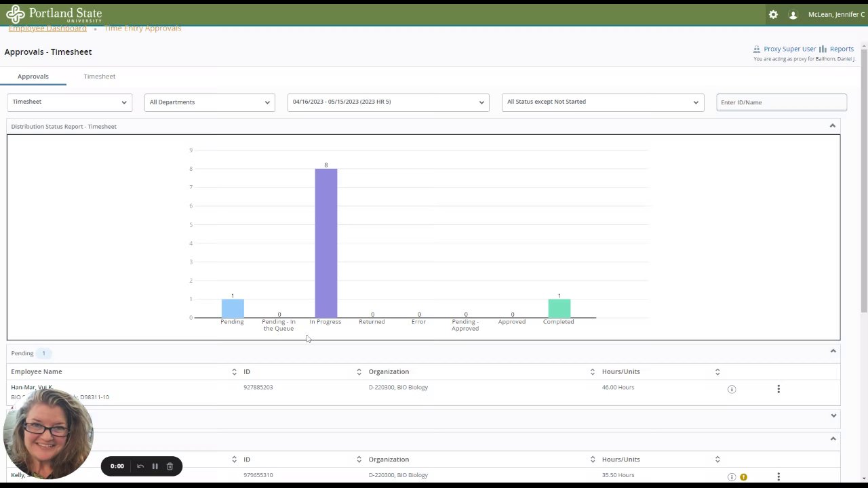
Task: Click yellow warning icon on Kelly row
Action: (x=744, y=477)
